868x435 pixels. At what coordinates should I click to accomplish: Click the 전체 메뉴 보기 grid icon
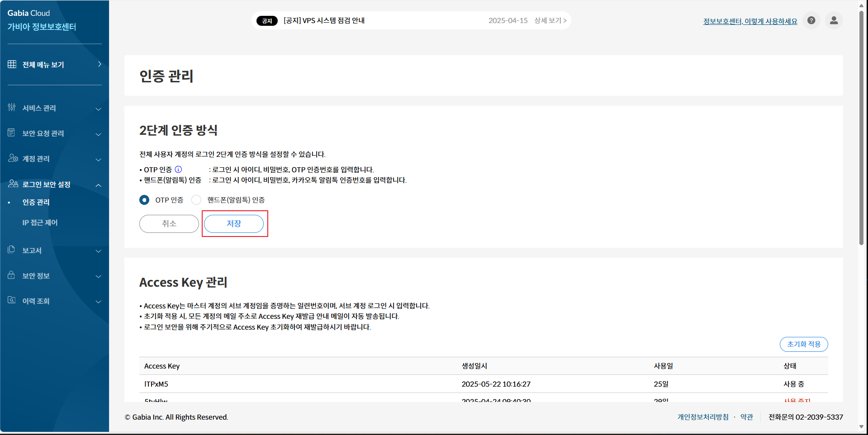[x=12, y=64]
